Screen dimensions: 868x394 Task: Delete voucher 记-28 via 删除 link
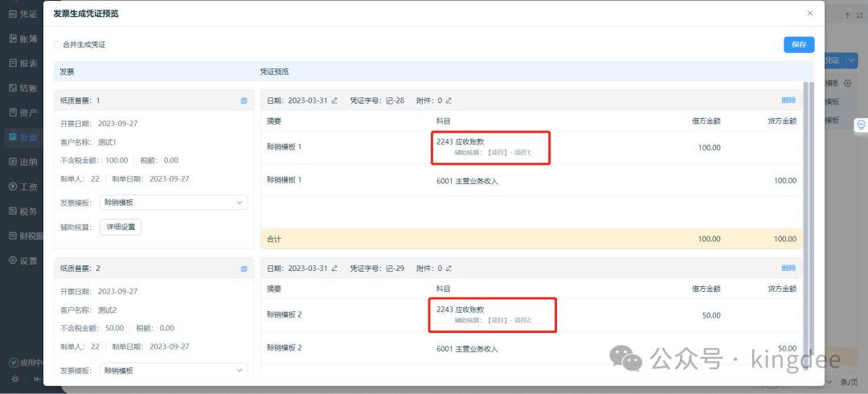tap(788, 101)
